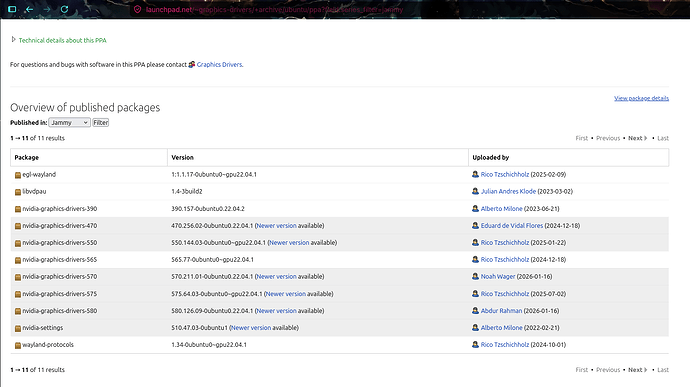Image resolution: width=690 pixels, height=387 pixels.
Task: Open Alberto Milone link in nvidia-settings row
Action: click(x=502, y=328)
